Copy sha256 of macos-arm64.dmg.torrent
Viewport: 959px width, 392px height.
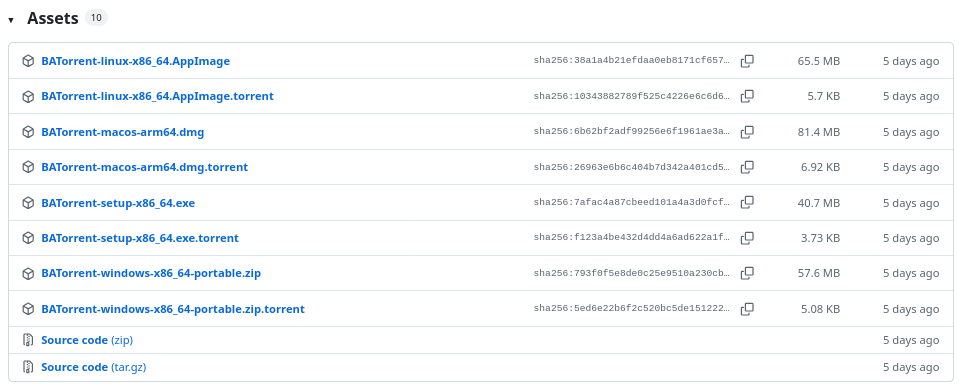pos(747,167)
